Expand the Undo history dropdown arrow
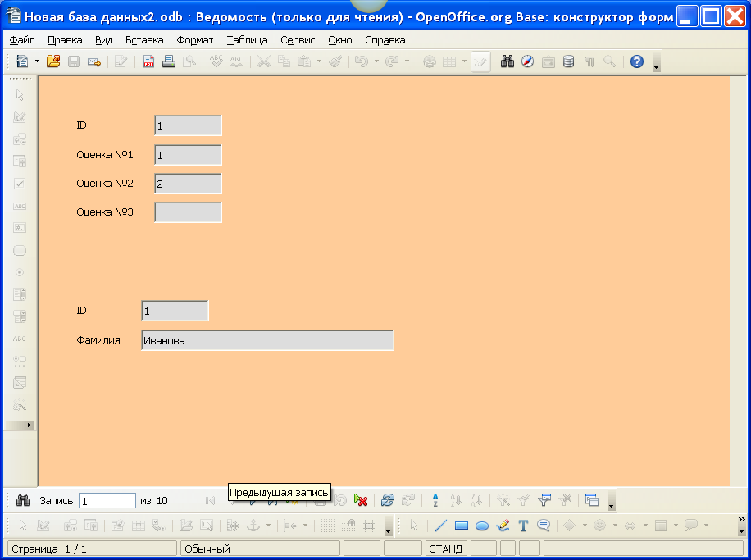 [x=376, y=61]
